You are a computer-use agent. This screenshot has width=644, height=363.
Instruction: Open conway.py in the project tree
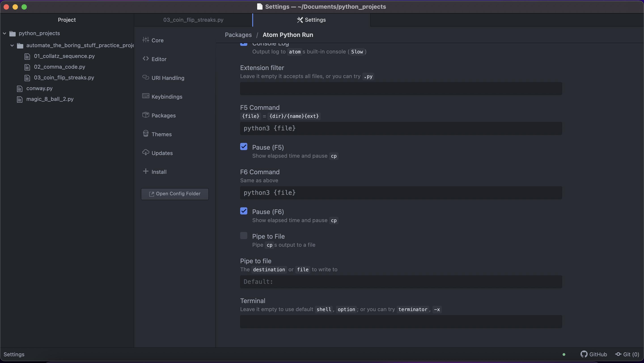39,88
